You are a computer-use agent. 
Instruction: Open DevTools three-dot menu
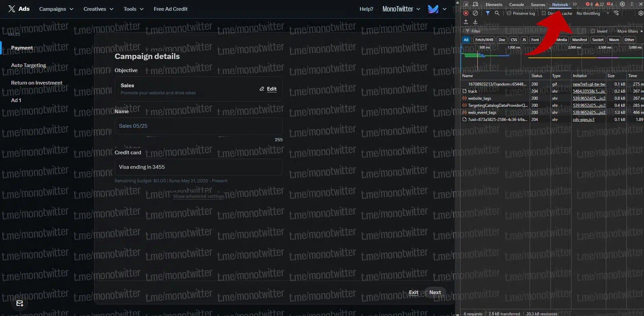(x=632, y=4)
